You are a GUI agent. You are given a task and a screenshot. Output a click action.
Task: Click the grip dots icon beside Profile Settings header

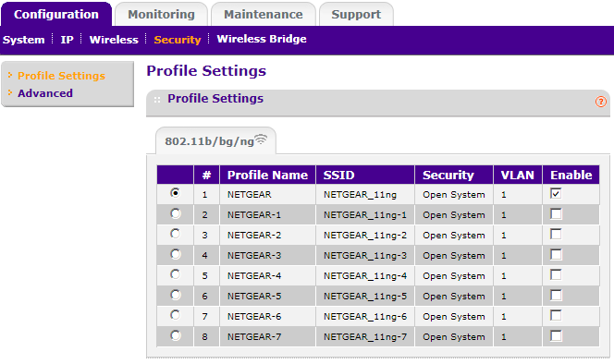click(x=157, y=100)
